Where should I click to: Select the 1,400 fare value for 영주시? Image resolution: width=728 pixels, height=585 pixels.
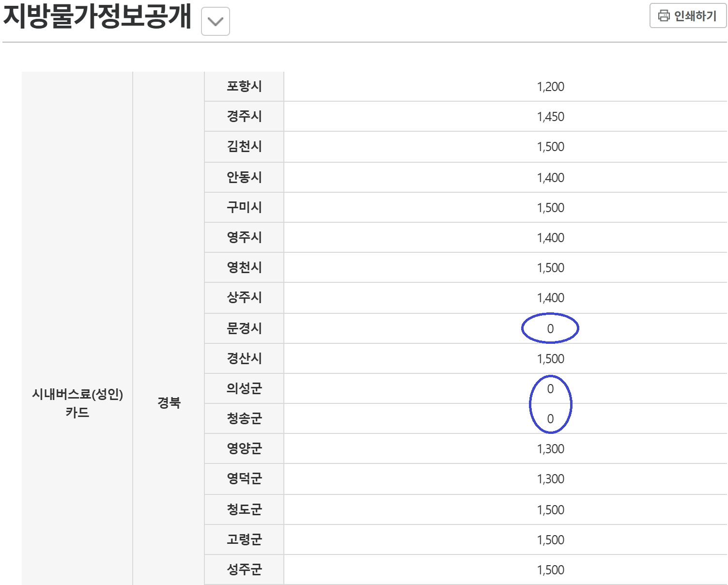[x=551, y=238]
